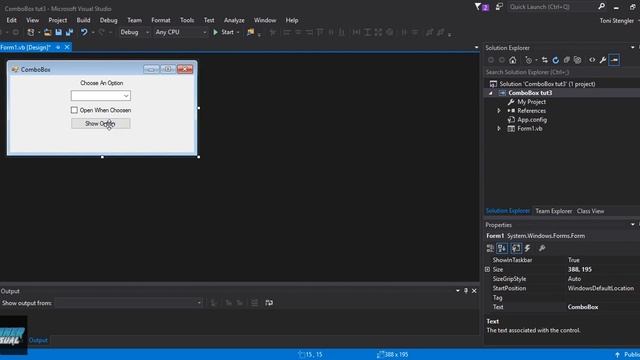
Task: Select the Solution 'ComboBox tut3' root node
Action: click(547, 84)
